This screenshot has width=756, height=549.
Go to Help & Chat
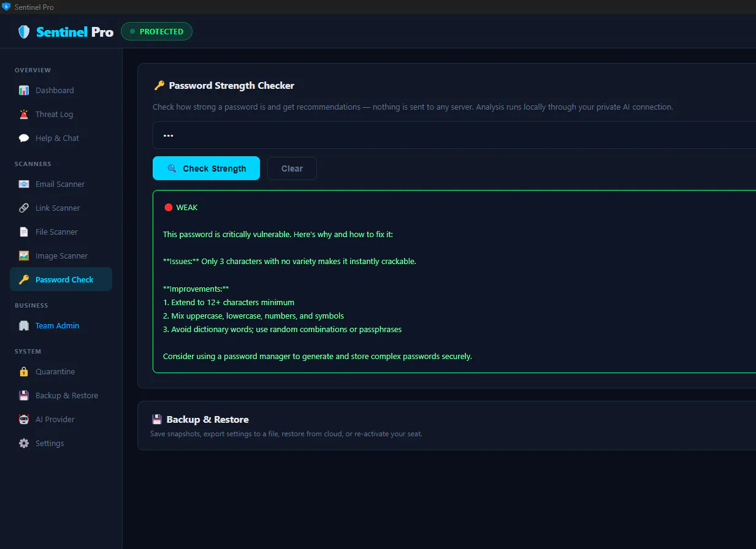click(61, 138)
